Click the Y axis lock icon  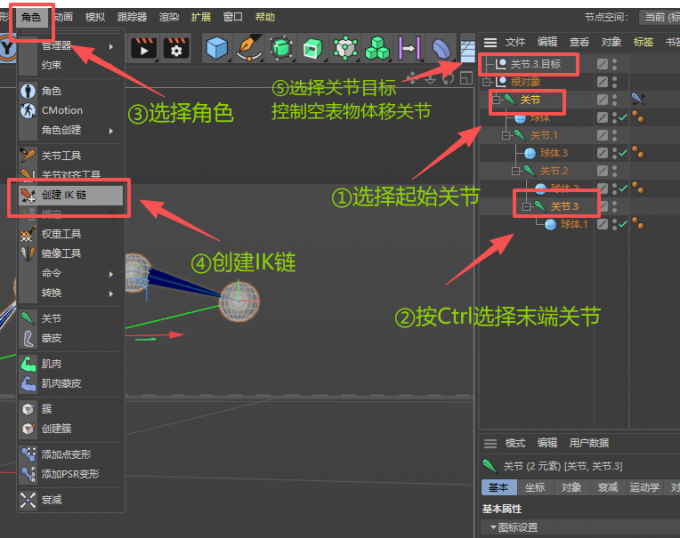7,48
